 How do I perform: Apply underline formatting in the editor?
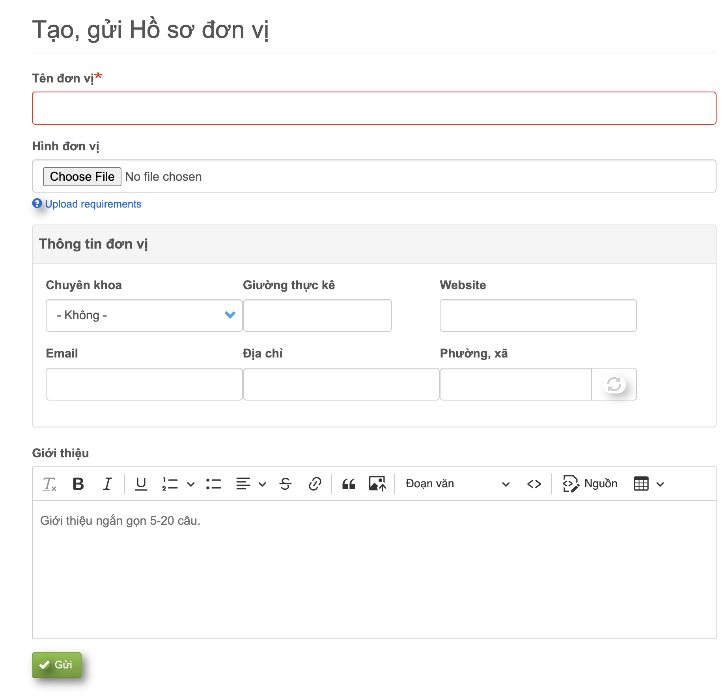click(x=141, y=484)
